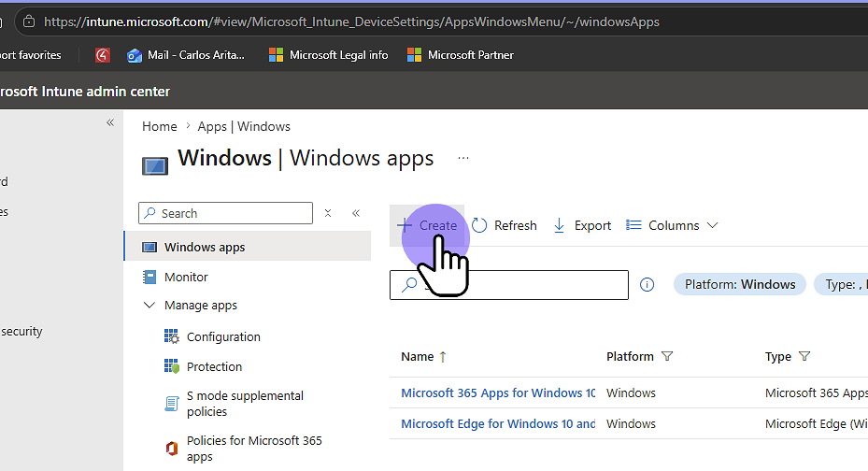The width and height of the screenshot is (868, 471).
Task: Open the red circular bookmark icon
Action: pos(103,55)
